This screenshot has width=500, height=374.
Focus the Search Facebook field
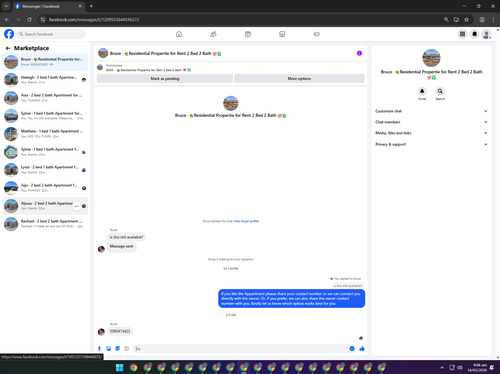pyautogui.click(x=51, y=34)
